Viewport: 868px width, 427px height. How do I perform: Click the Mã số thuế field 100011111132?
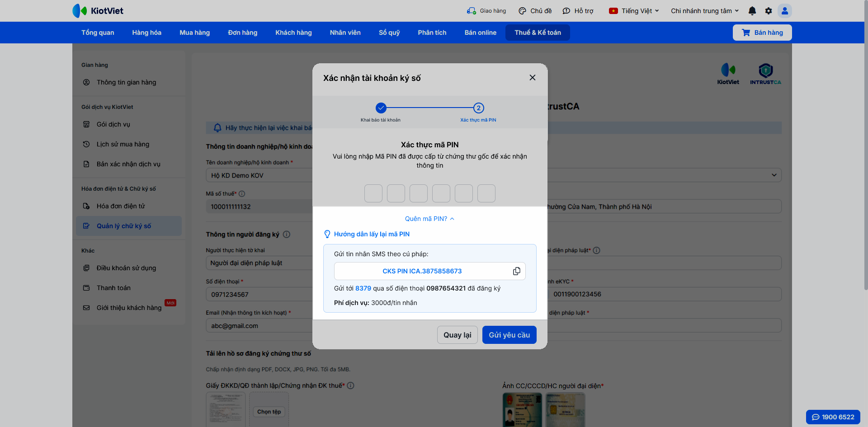click(259, 206)
